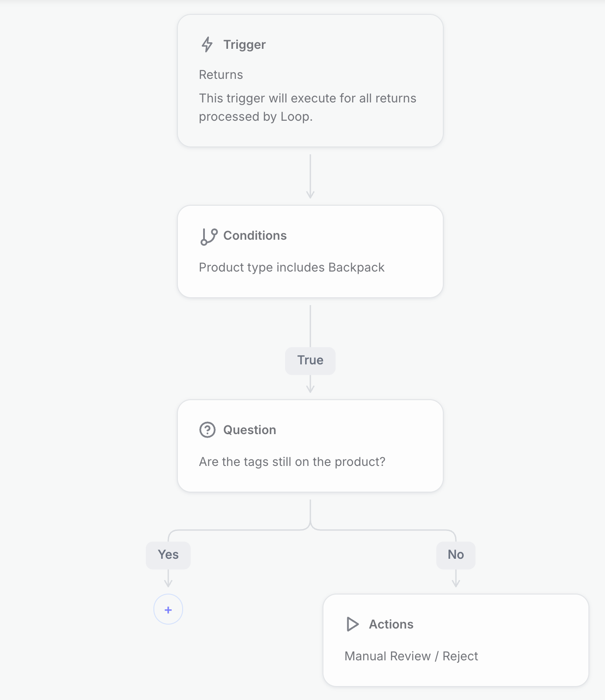This screenshot has width=605, height=700.
Task: Click the lightning bolt Trigger icon
Action: click(x=207, y=44)
